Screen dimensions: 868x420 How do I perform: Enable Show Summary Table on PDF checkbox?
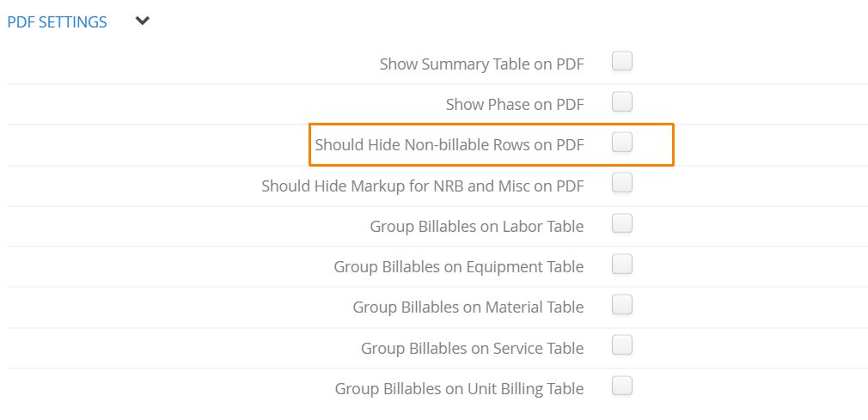point(621,62)
